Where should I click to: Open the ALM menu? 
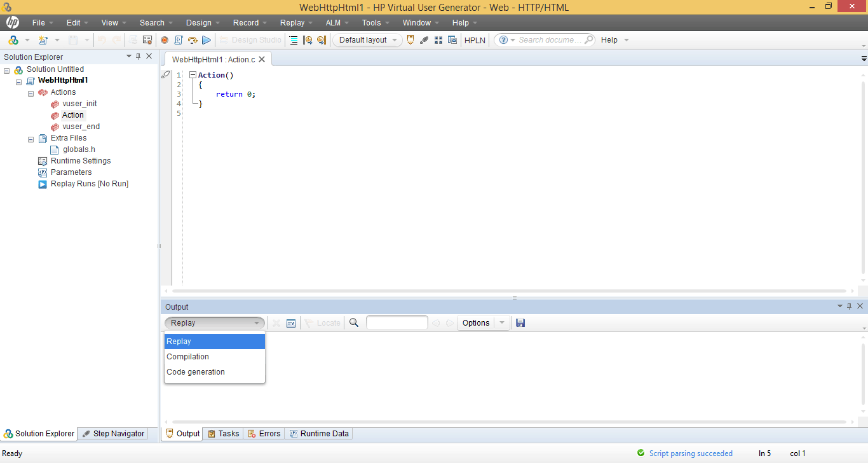(333, 23)
